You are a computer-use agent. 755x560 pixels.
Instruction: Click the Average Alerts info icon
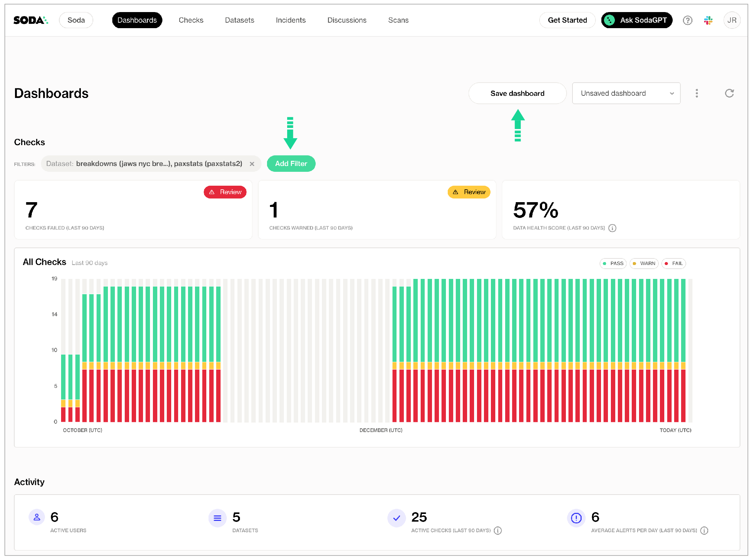pos(704,530)
